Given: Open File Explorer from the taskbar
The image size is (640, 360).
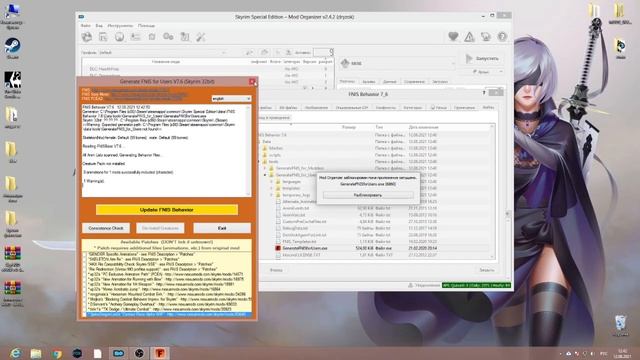Looking at the screenshot, I should (x=36, y=353).
